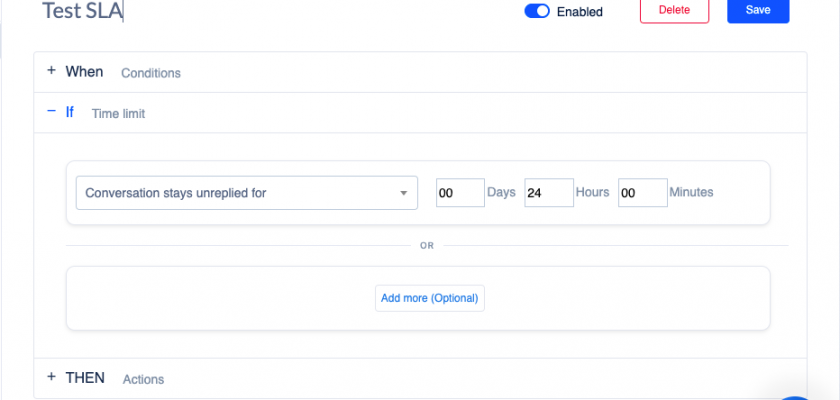Toggle the Enabled switch off
The image size is (840, 400).
click(x=537, y=12)
